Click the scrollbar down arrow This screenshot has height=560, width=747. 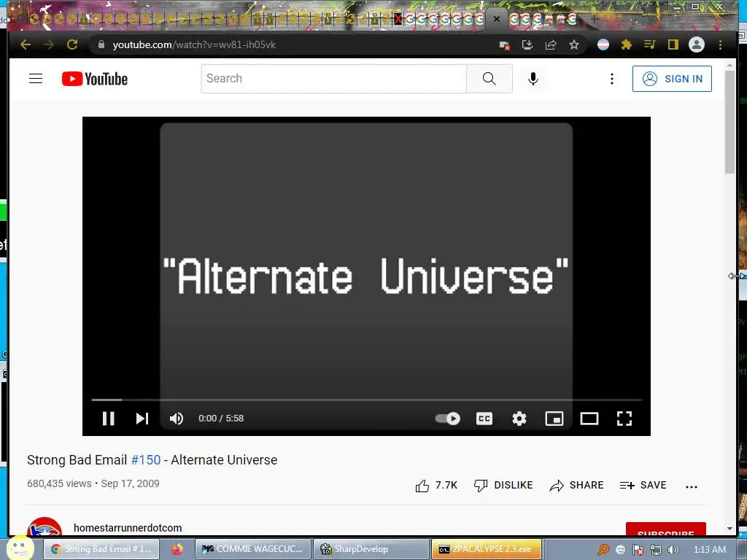(729, 529)
